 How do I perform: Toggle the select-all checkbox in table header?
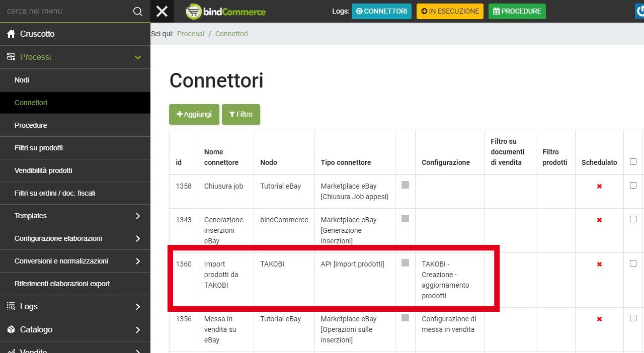[633, 162]
